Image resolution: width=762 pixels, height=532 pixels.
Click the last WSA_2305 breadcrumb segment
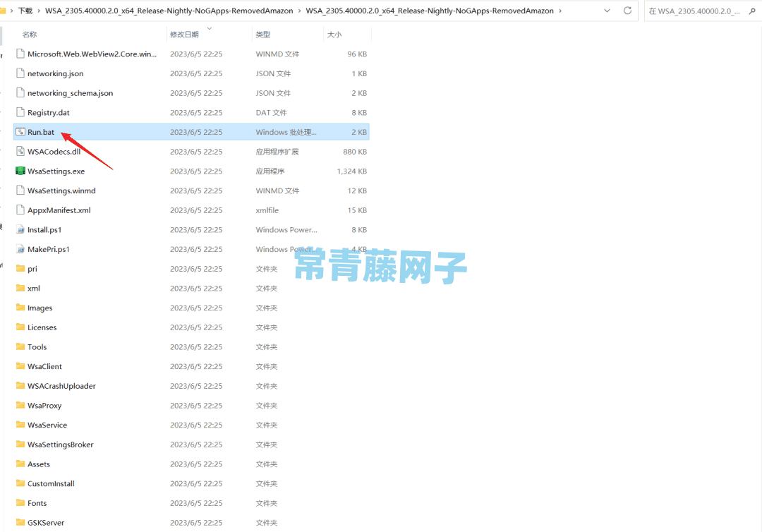click(430, 11)
